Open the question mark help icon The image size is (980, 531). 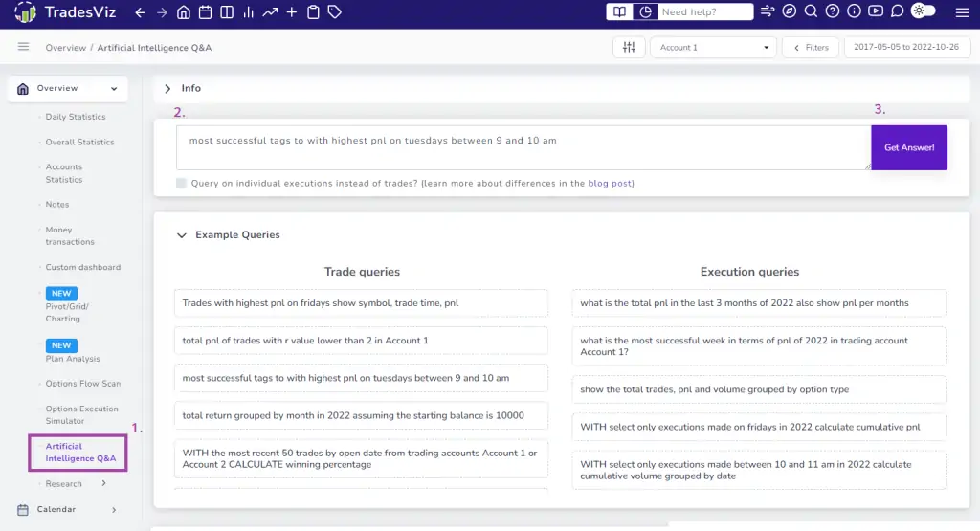pyautogui.click(x=833, y=11)
